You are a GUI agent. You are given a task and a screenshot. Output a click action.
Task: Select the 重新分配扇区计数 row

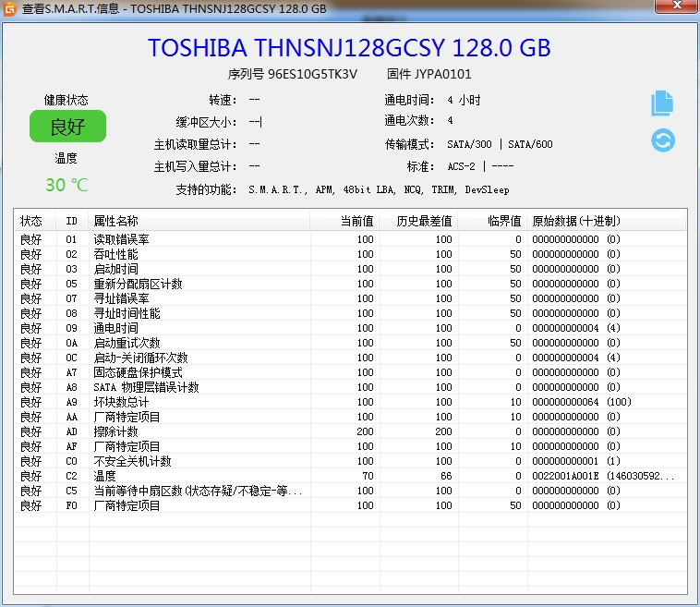[x=350, y=284]
